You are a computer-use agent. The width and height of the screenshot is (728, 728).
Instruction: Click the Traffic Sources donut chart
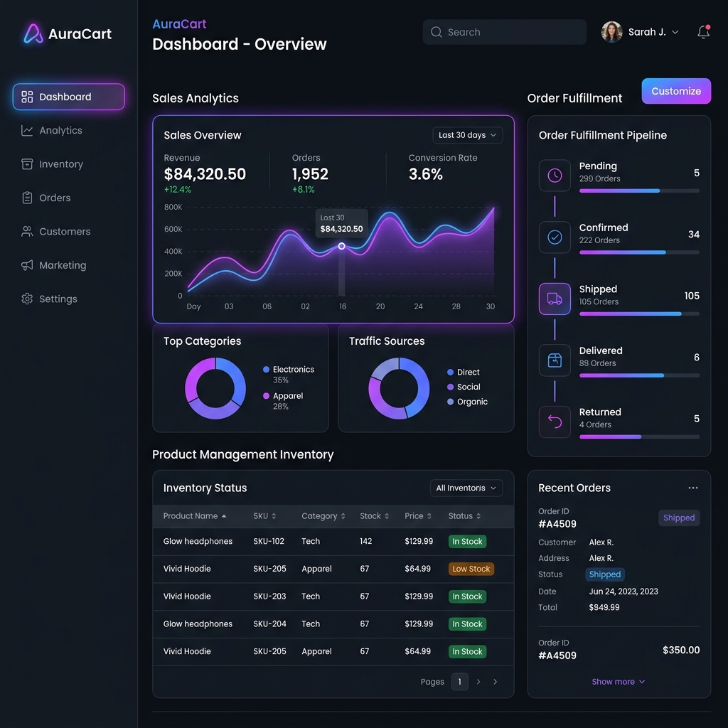coord(399,388)
